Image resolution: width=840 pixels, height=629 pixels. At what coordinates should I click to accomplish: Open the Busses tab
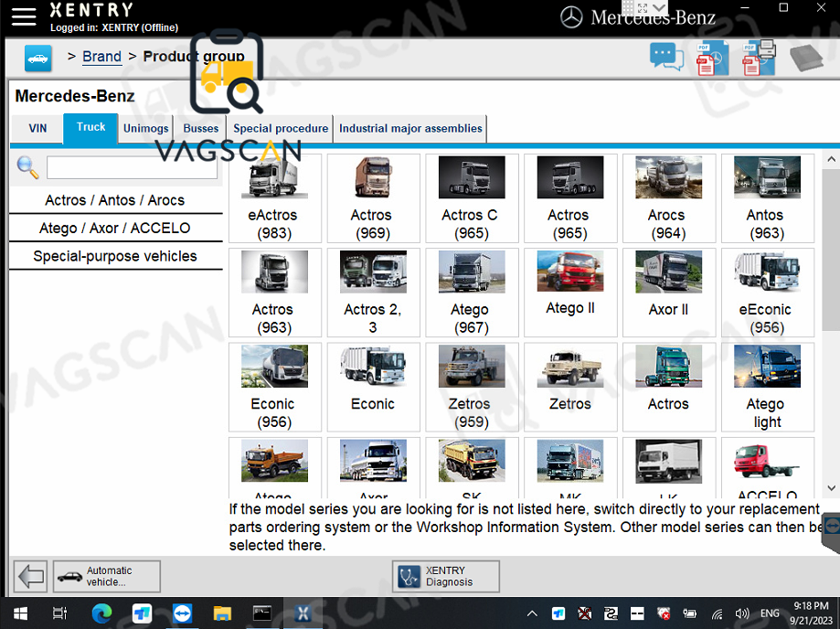[x=201, y=129]
